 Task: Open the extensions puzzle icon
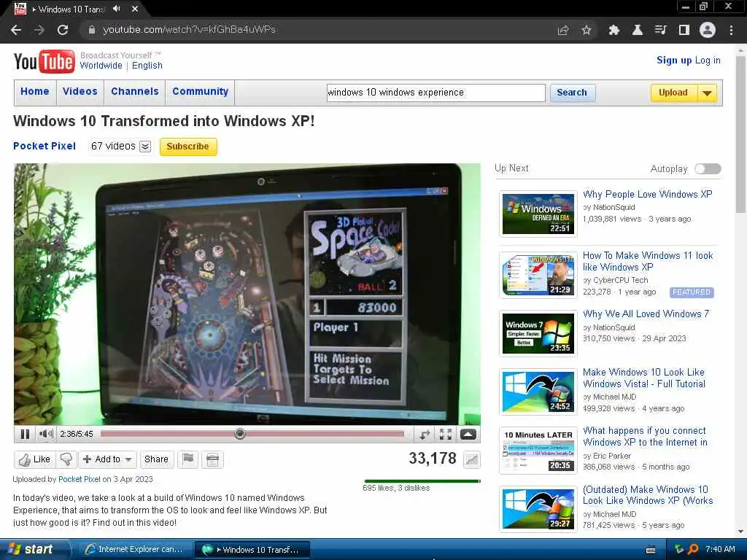click(614, 30)
